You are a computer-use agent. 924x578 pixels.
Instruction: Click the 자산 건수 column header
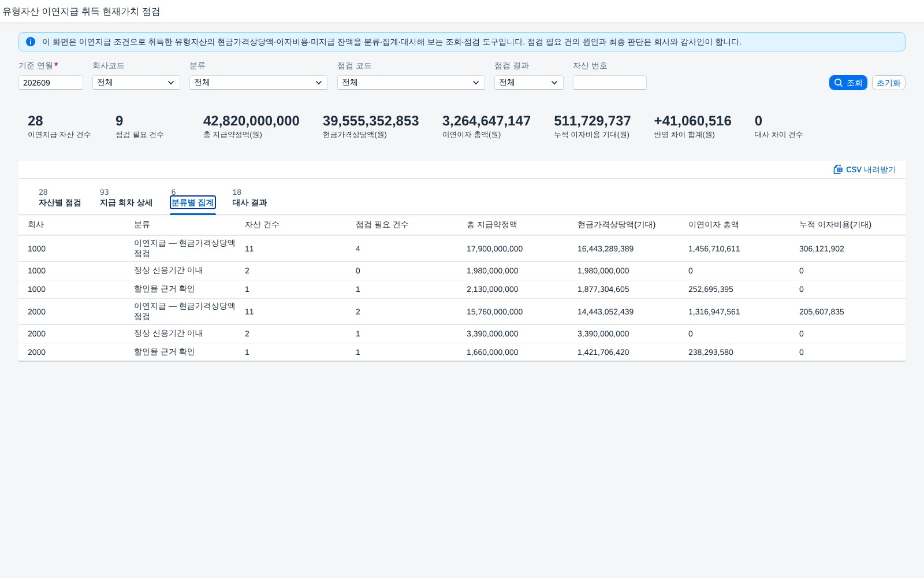[262, 225]
